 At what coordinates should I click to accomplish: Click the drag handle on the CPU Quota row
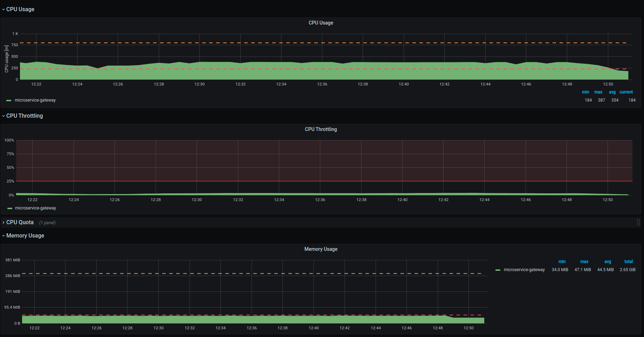click(638, 222)
